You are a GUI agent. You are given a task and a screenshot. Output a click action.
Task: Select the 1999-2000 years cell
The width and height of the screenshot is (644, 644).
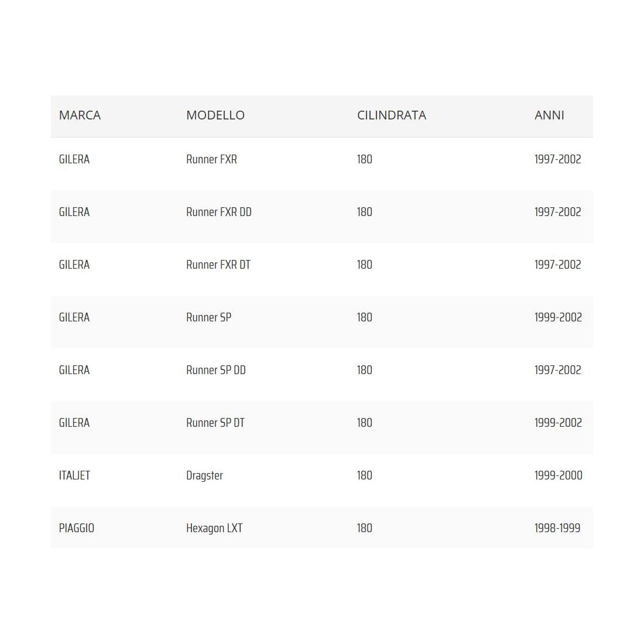(x=558, y=475)
